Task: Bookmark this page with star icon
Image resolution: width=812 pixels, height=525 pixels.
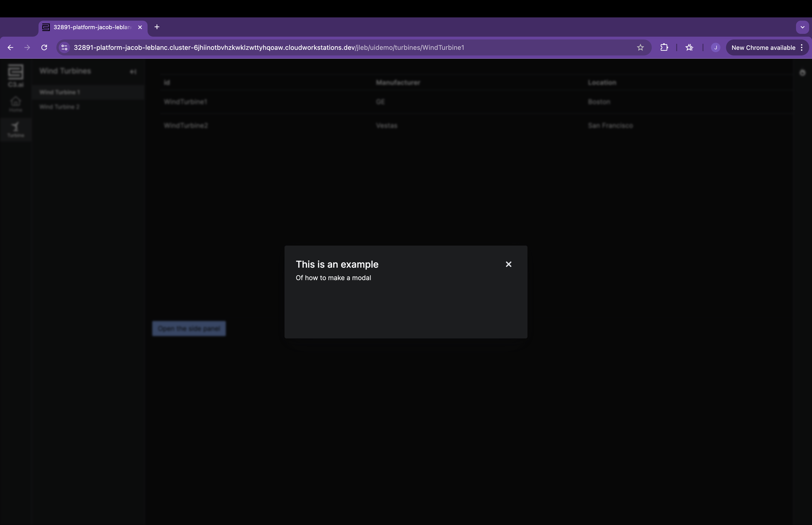Action: click(x=640, y=47)
